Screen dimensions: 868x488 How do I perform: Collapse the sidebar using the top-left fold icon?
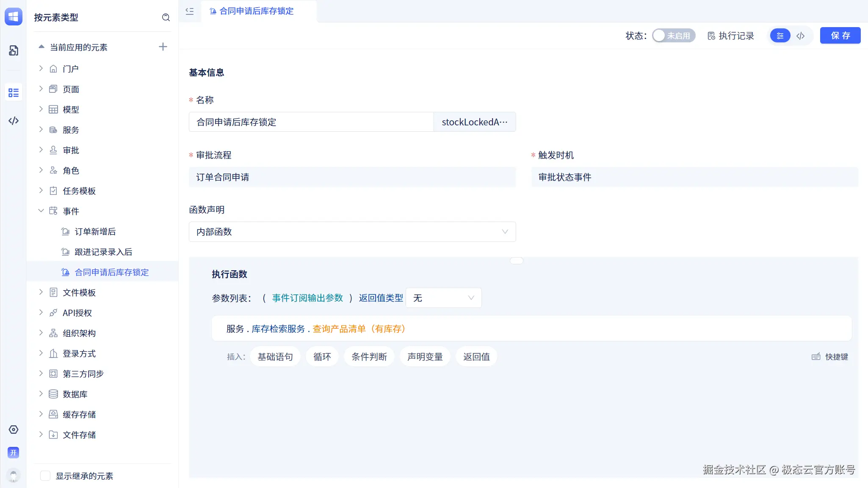pyautogui.click(x=190, y=11)
